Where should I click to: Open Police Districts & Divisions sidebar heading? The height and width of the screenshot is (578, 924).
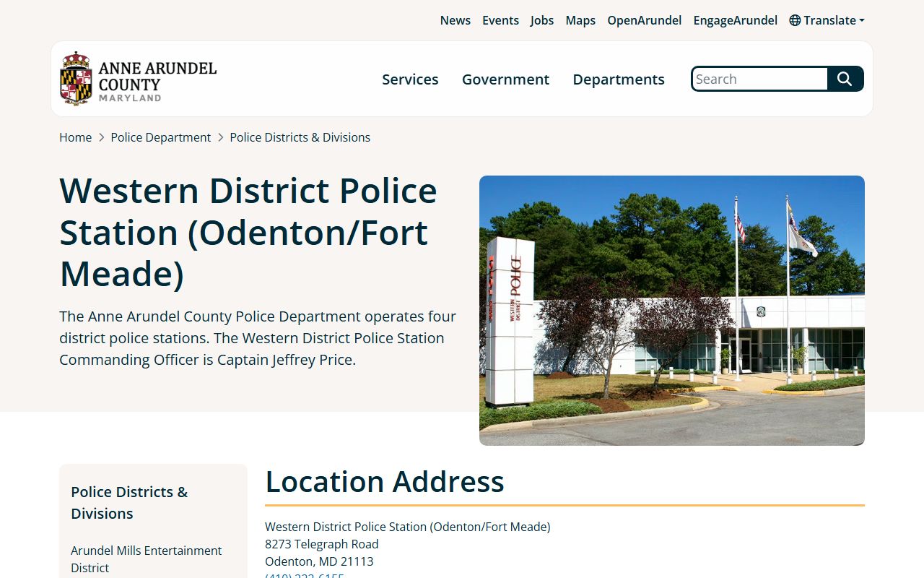[x=129, y=503]
